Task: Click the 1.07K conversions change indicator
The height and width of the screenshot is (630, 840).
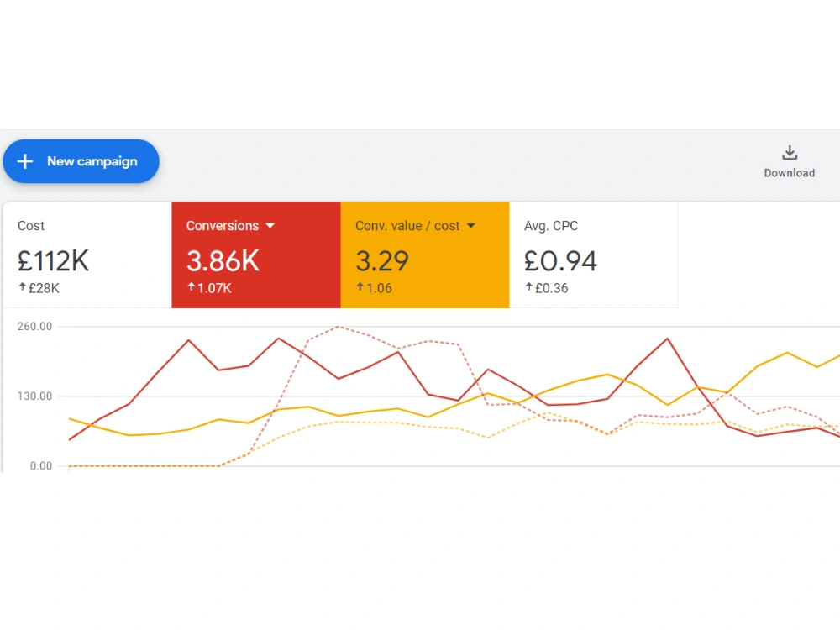Action: (209, 288)
